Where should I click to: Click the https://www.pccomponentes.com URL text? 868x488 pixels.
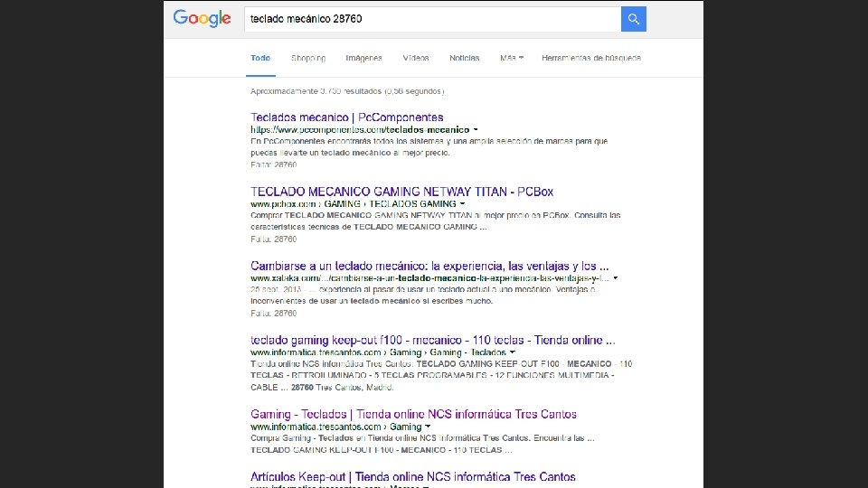pos(360,130)
